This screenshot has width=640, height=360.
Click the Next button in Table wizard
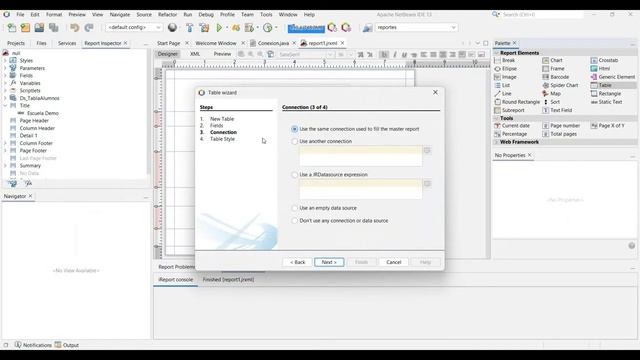click(329, 262)
